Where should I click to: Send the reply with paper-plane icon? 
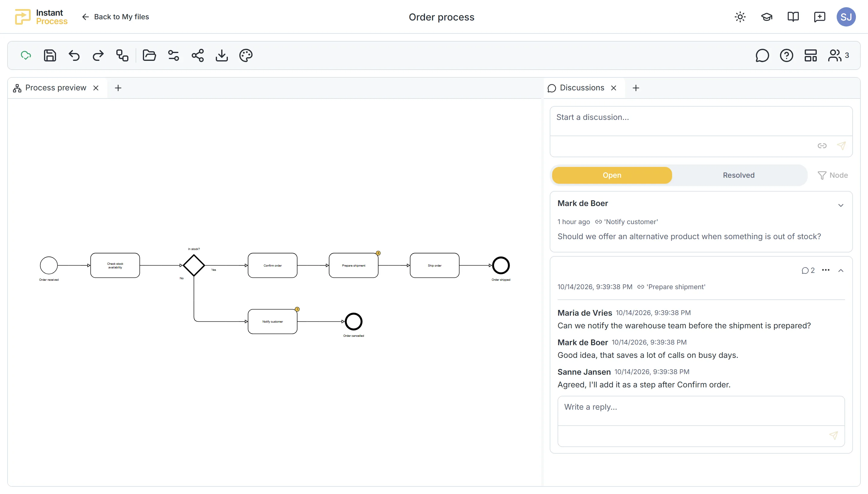(833, 436)
